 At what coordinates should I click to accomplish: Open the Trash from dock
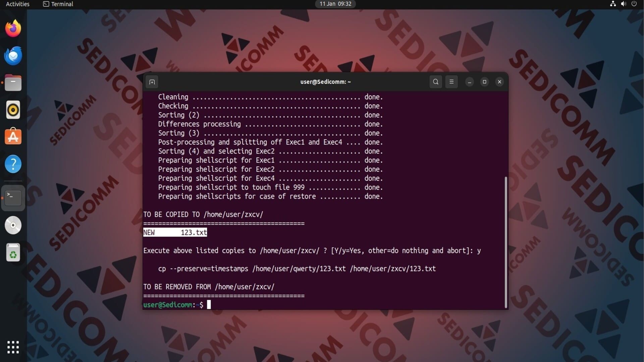13,252
